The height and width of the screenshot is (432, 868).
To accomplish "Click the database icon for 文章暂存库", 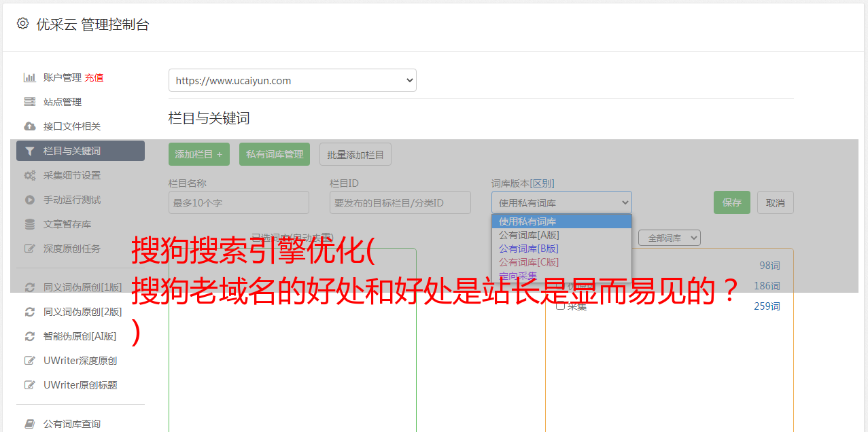I will click(30, 224).
